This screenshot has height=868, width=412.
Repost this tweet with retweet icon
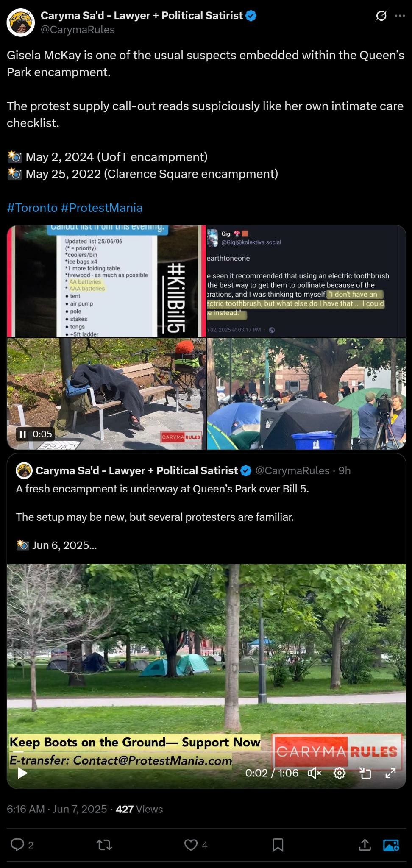(104, 846)
